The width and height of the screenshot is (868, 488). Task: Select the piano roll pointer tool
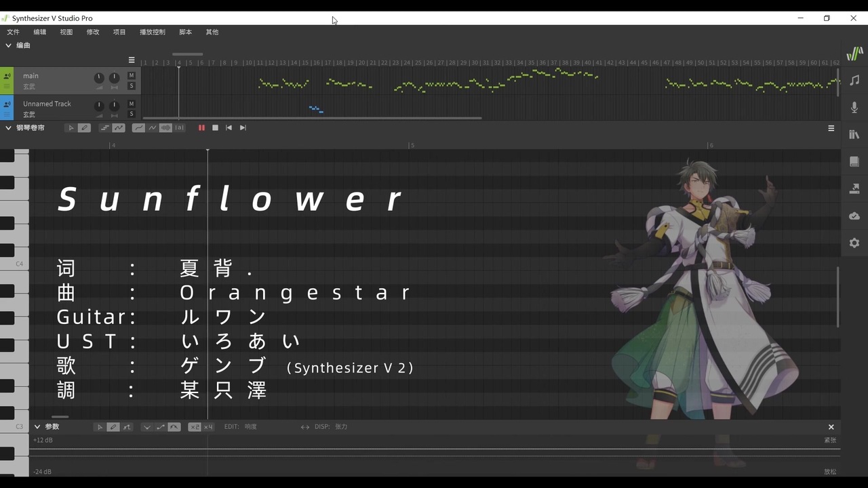click(71, 127)
